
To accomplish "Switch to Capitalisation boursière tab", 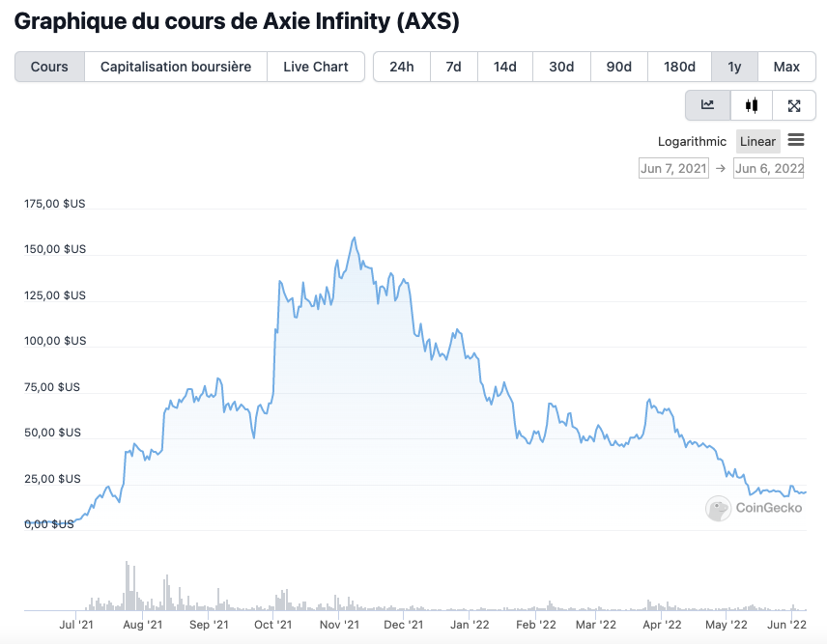I will pyautogui.click(x=176, y=67).
